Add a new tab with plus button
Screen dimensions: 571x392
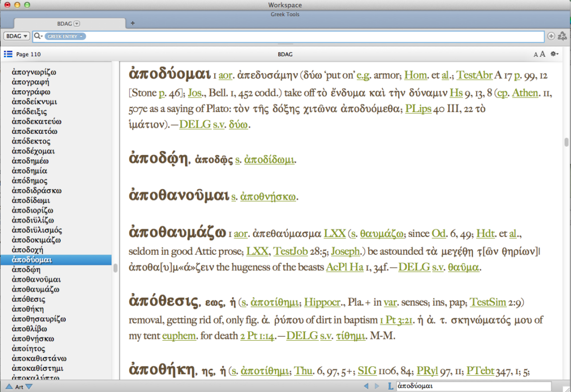[132, 23]
